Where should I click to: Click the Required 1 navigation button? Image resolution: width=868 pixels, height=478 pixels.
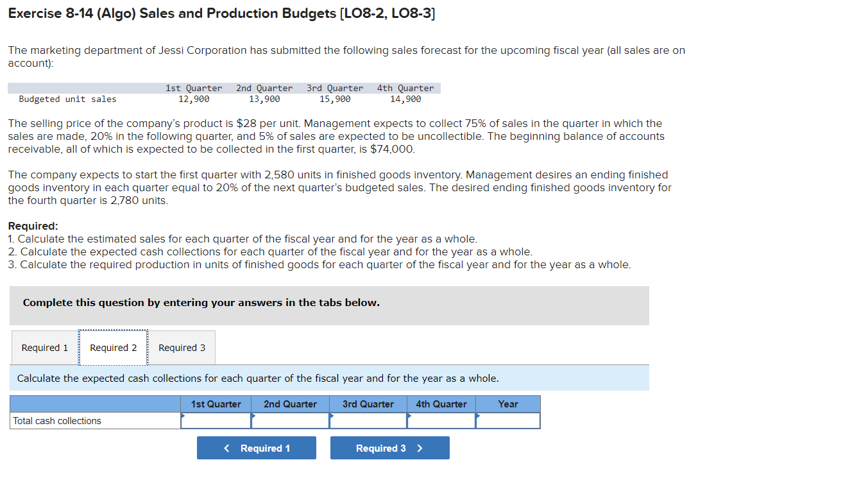[x=256, y=447]
